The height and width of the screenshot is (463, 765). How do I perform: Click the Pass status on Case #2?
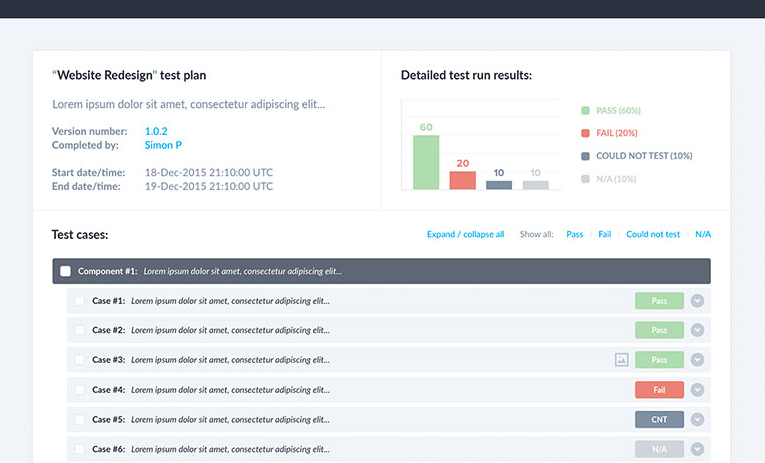coord(659,330)
